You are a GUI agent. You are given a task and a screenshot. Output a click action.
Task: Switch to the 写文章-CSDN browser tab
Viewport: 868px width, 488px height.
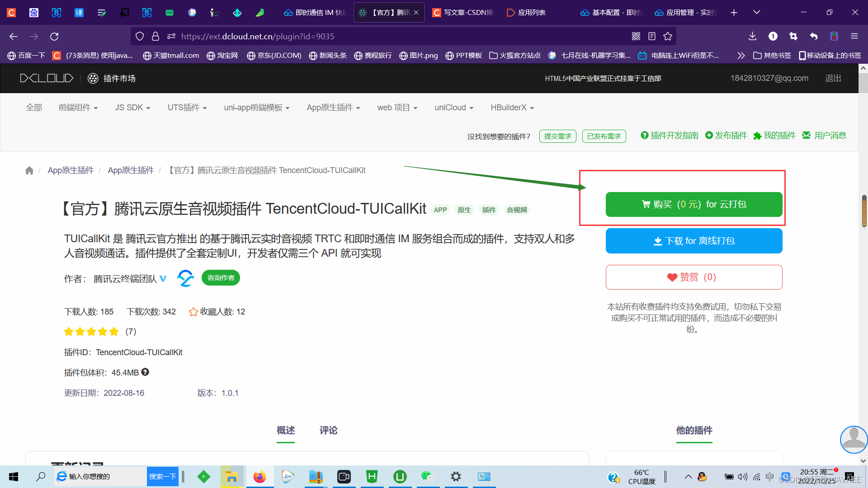pos(463,13)
